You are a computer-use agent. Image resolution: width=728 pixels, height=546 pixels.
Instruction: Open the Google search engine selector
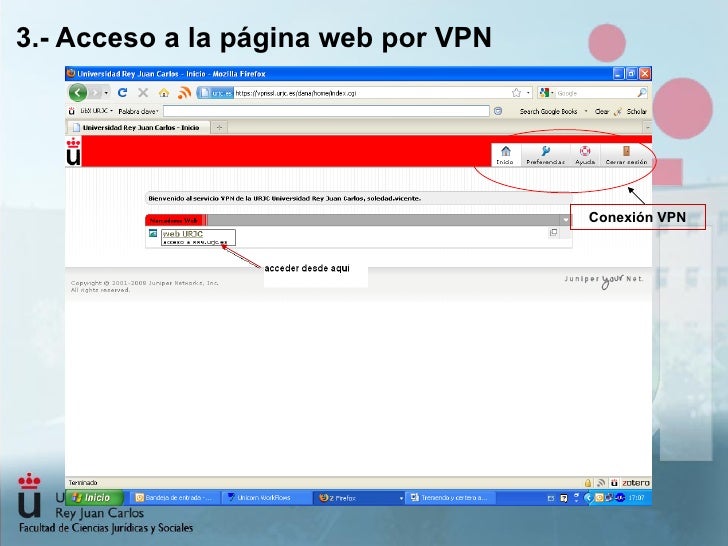click(x=546, y=93)
